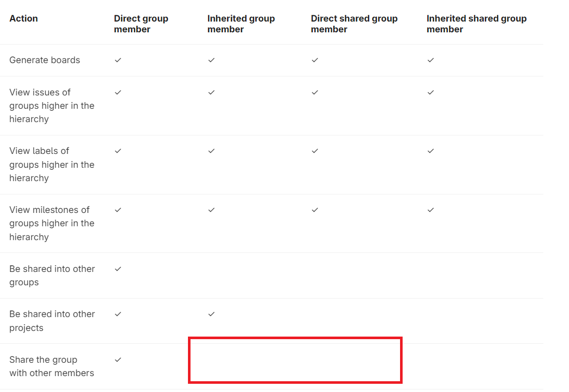The height and width of the screenshot is (392, 569).
Task: Click the Generate boards row label
Action: pos(45,60)
